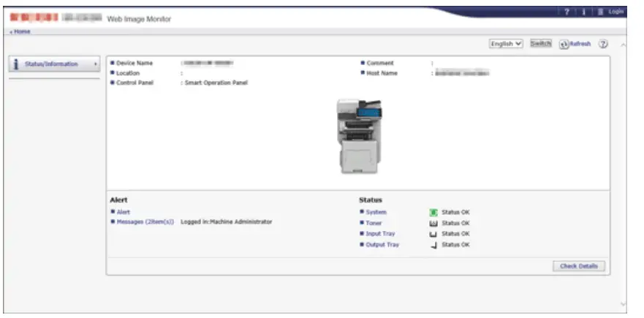Click the Switch language button
The width and height of the screenshot is (644, 318).
[541, 44]
